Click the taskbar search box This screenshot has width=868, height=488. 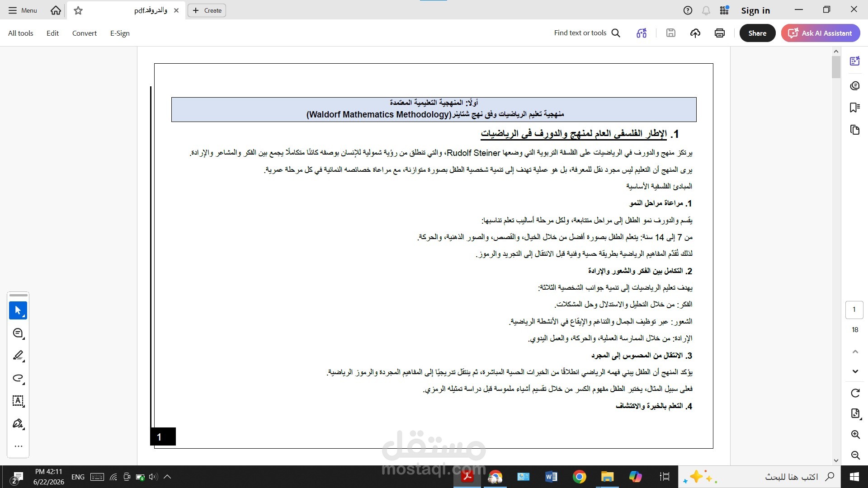pos(759,477)
